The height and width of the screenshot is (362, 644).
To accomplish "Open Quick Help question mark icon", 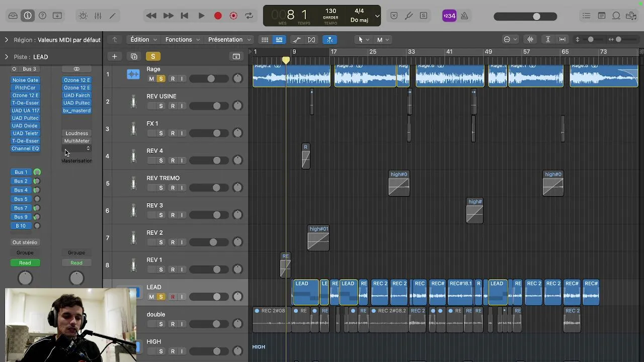I will coord(43,16).
